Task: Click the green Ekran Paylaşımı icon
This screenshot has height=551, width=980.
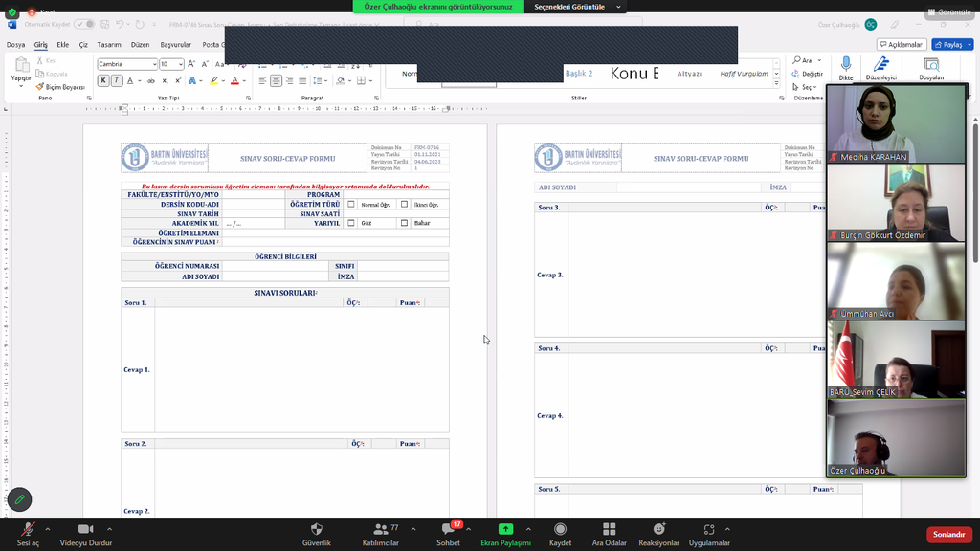Action: click(505, 529)
